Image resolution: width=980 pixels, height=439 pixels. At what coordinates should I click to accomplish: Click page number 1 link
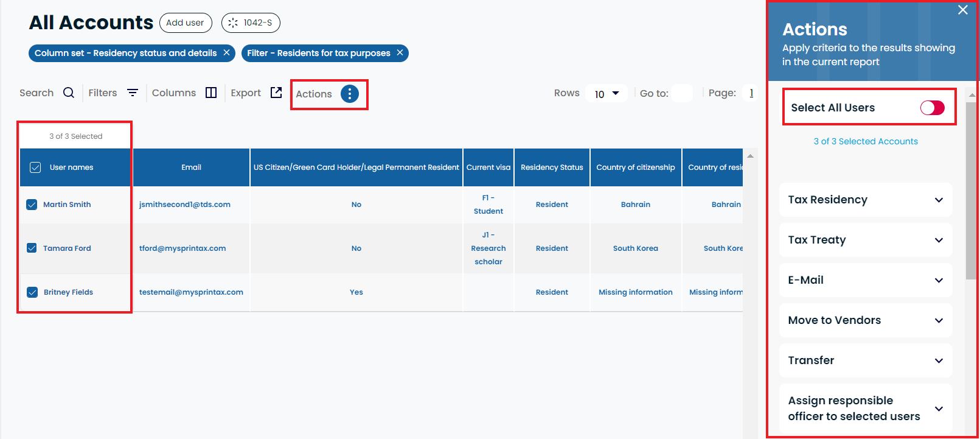[751, 93]
